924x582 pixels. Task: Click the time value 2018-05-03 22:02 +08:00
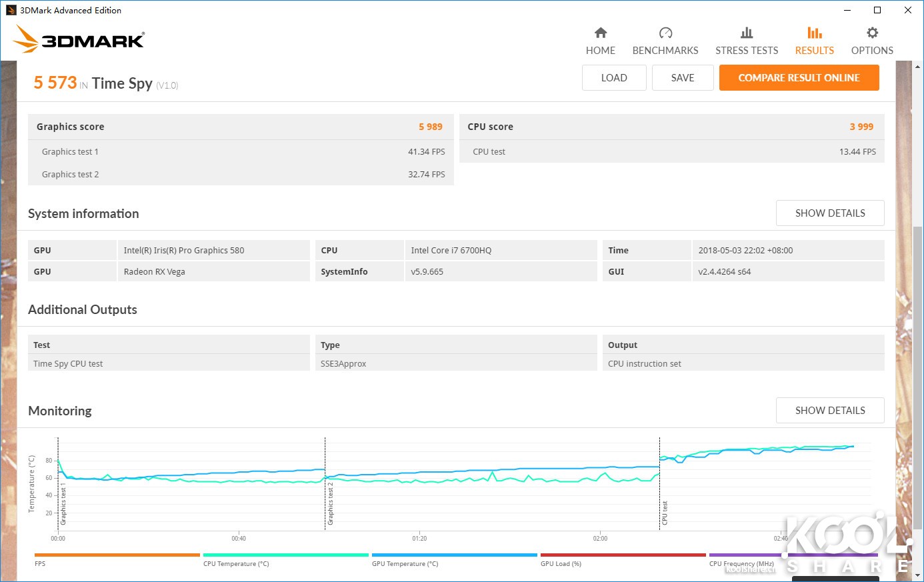tap(746, 251)
